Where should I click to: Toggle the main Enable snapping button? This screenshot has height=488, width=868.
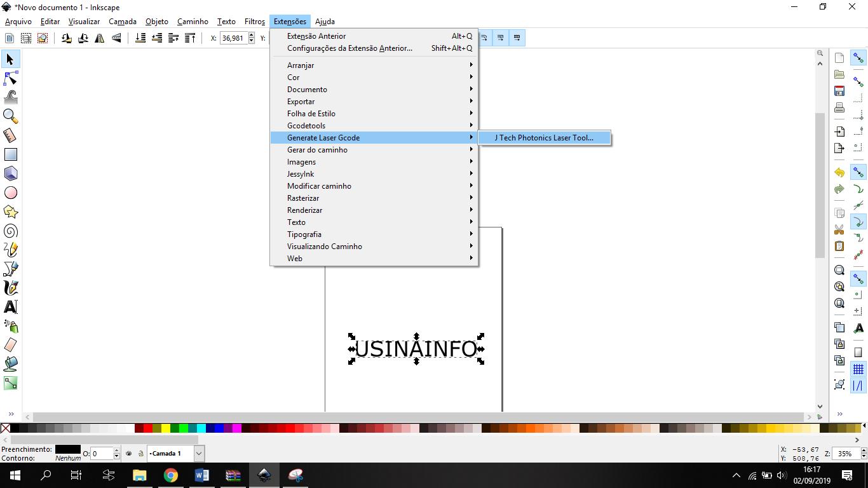(x=858, y=58)
